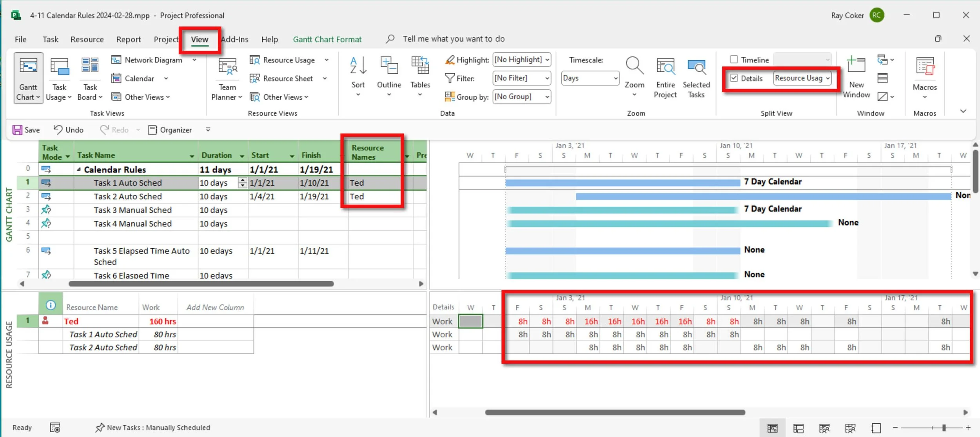Switch to the Resource tab
Screen dimensions: 980x437
(87, 39)
